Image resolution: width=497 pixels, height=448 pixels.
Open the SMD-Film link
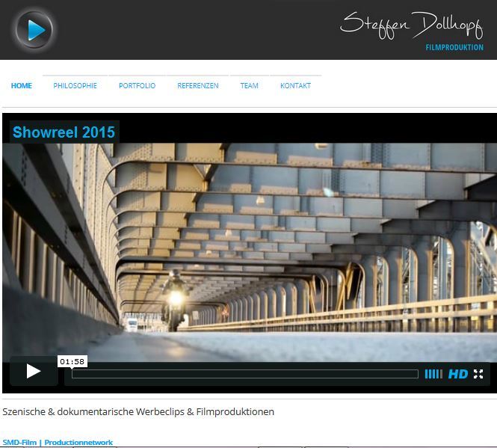tap(19, 443)
